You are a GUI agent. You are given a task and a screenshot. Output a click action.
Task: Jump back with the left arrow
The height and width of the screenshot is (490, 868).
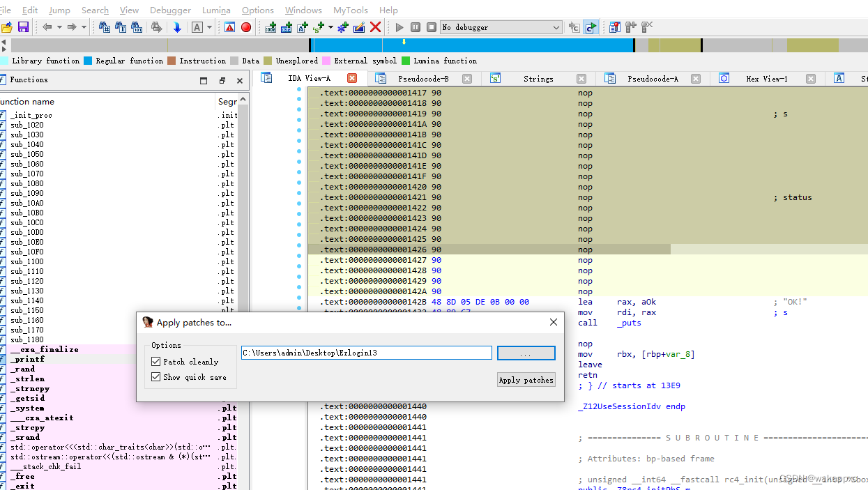(x=47, y=27)
